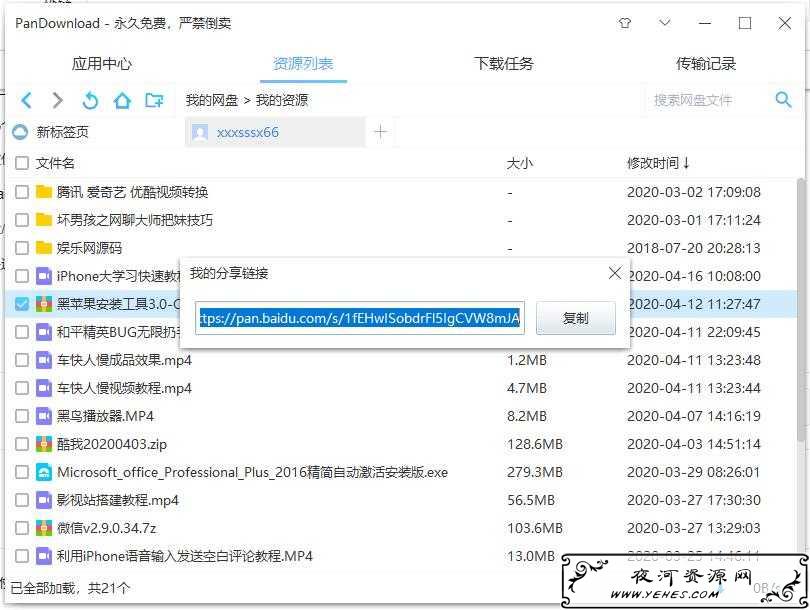
Task: Click archive icon of 黑苹果安装工具3.0
Action: [x=44, y=304]
